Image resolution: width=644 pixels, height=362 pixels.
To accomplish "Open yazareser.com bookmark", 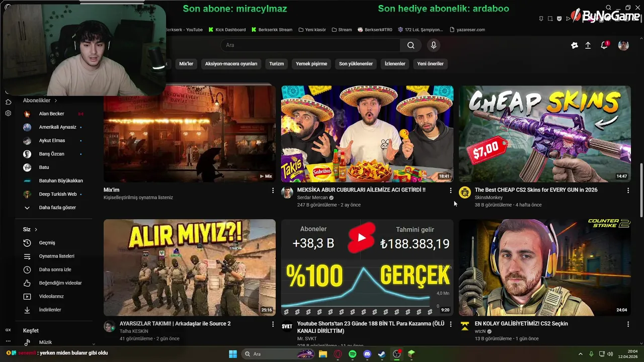I will point(467,30).
